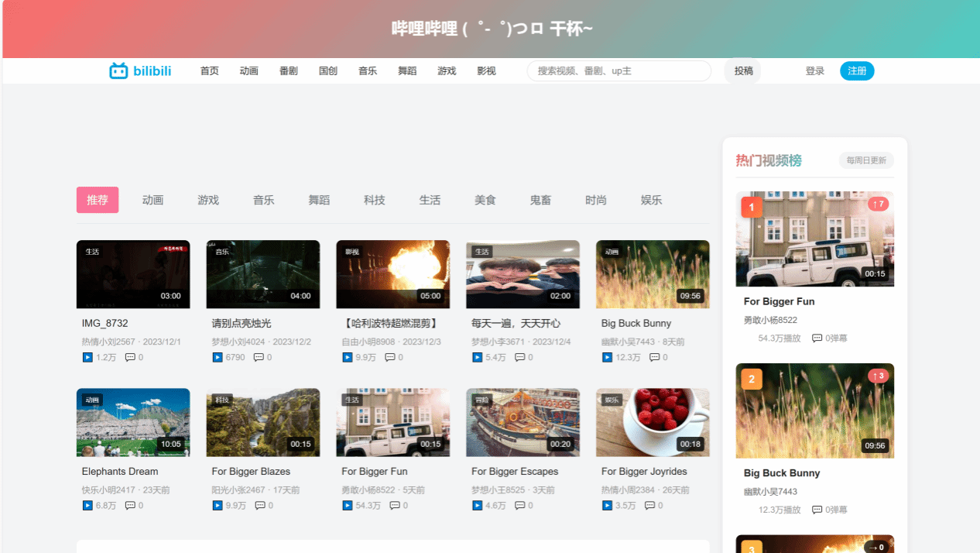Click the rank 2 badge on hot list

752,379
